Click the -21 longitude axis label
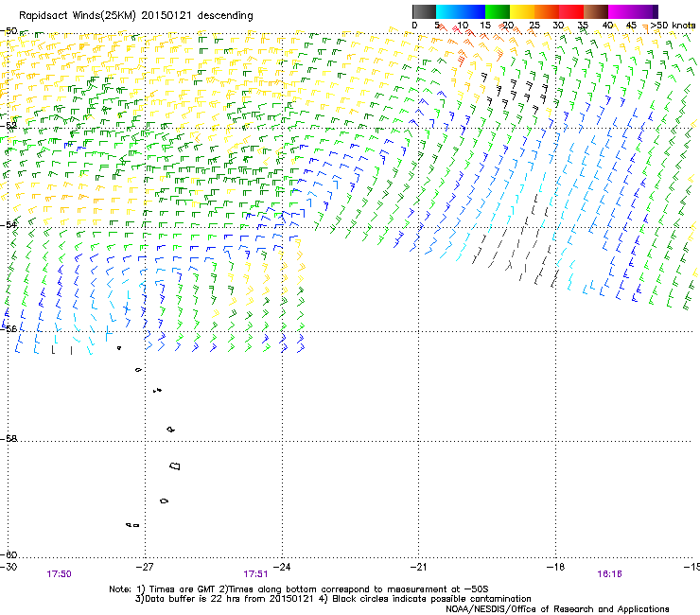Screen dimensions: 700x615 (x=418, y=567)
